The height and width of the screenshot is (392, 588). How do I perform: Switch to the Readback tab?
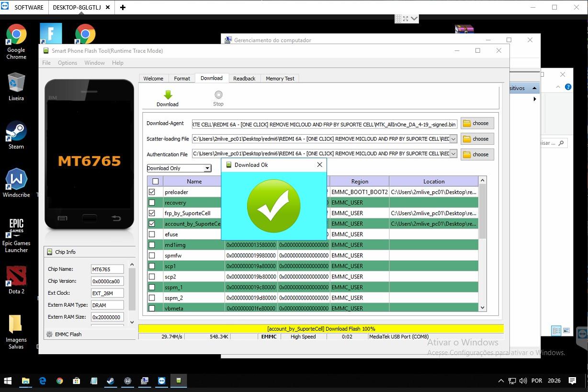tap(244, 79)
